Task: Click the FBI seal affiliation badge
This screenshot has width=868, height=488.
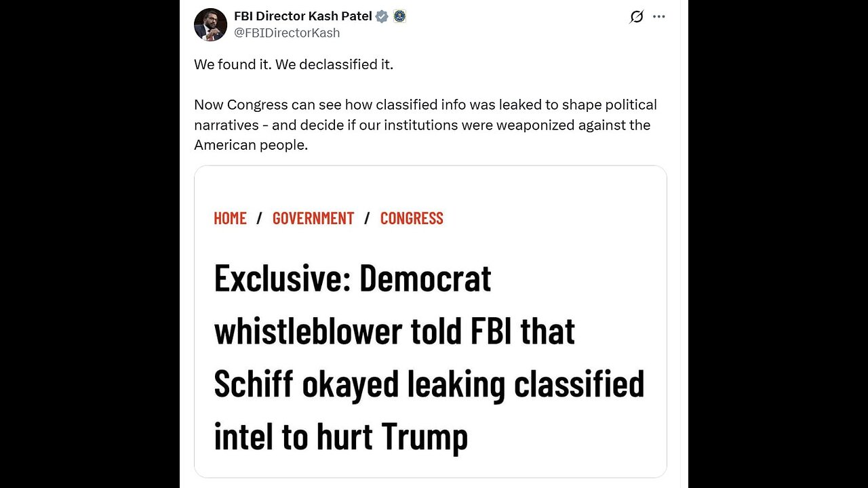Action: click(x=399, y=16)
